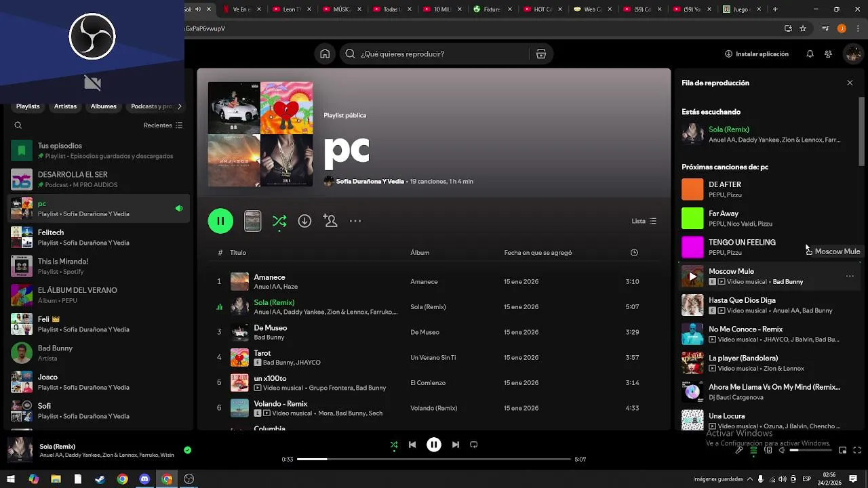Toggle the queue icon in player bar
Image resolution: width=868 pixels, height=488 pixels.
753,450
